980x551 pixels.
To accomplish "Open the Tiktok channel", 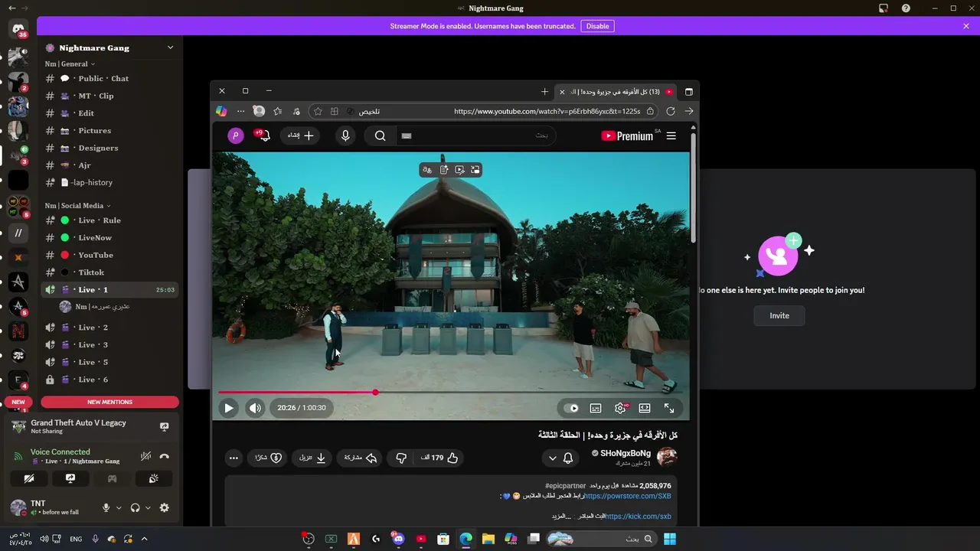I will pos(110,272).
